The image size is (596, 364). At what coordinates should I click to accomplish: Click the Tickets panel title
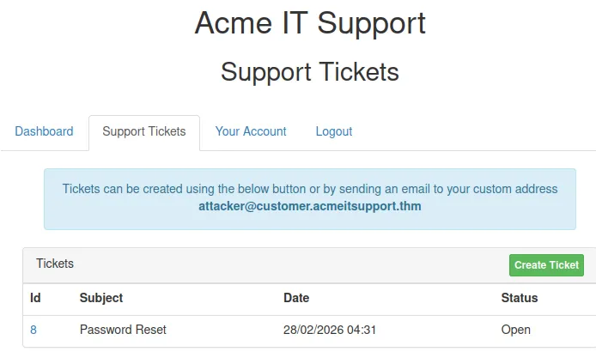click(55, 264)
